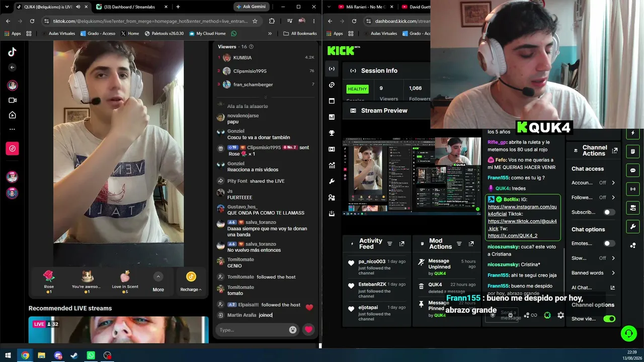Expand the Followers chat access setting
This screenshot has height=362, width=644.
pos(593,197)
